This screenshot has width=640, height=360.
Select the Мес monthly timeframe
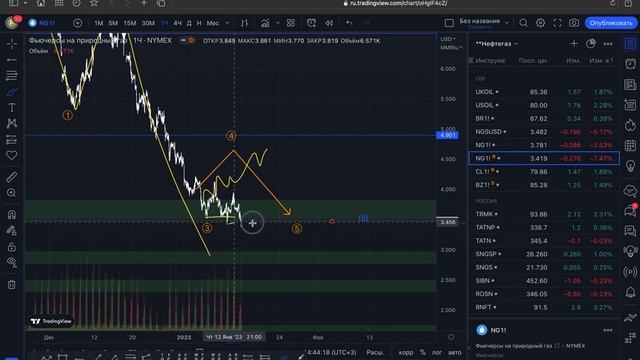coord(213,23)
